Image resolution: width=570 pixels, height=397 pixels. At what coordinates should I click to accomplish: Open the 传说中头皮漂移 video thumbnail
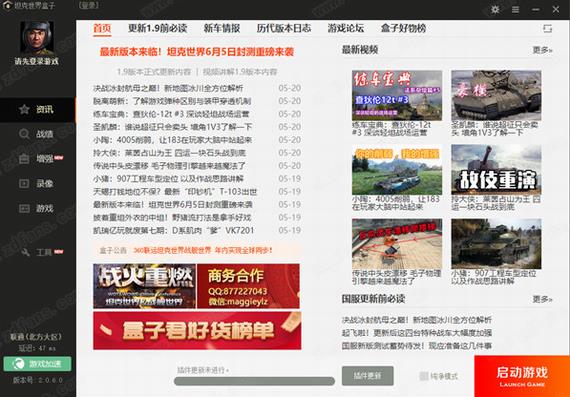click(397, 244)
